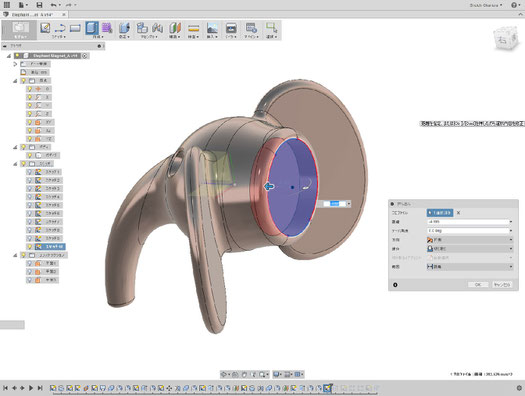
Task: Toggle visibility bulb for origin point O
Action: coord(30,89)
